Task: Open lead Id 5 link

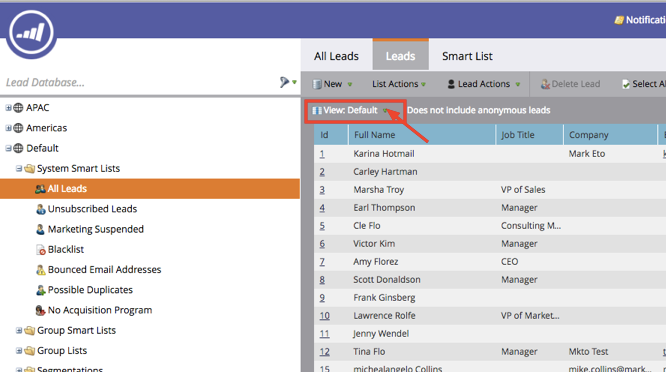Action: 322,226
